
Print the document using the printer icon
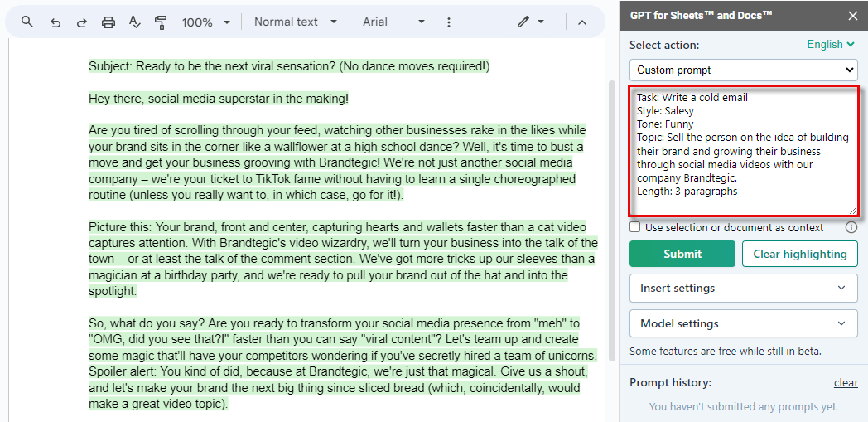(x=108, y=22)
